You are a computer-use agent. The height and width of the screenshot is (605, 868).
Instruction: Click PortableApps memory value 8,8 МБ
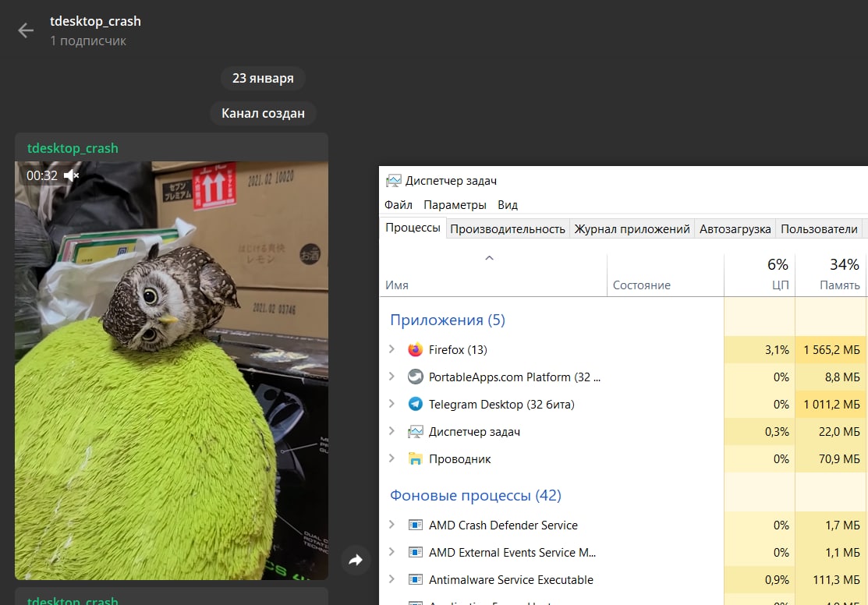pos(842,377)
